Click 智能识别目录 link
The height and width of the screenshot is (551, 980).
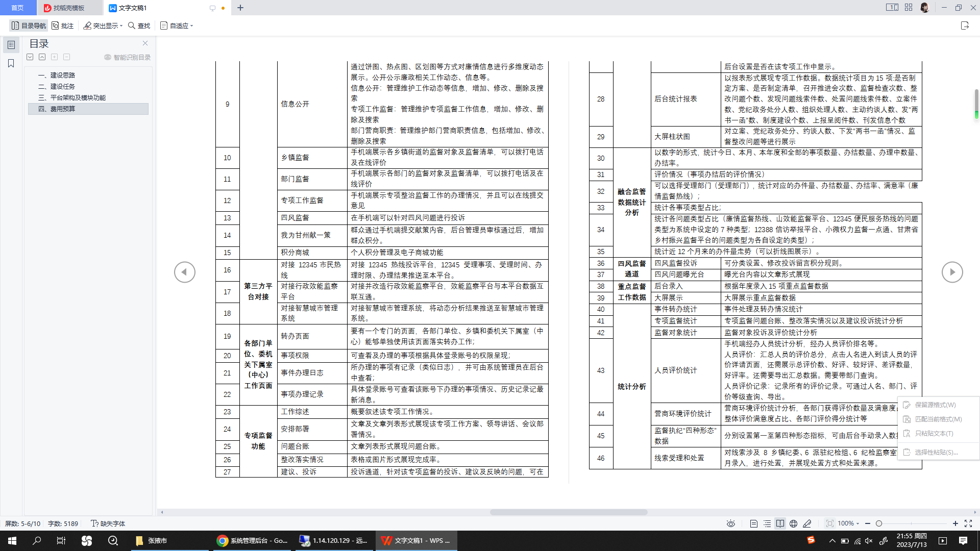click(128, 57)
